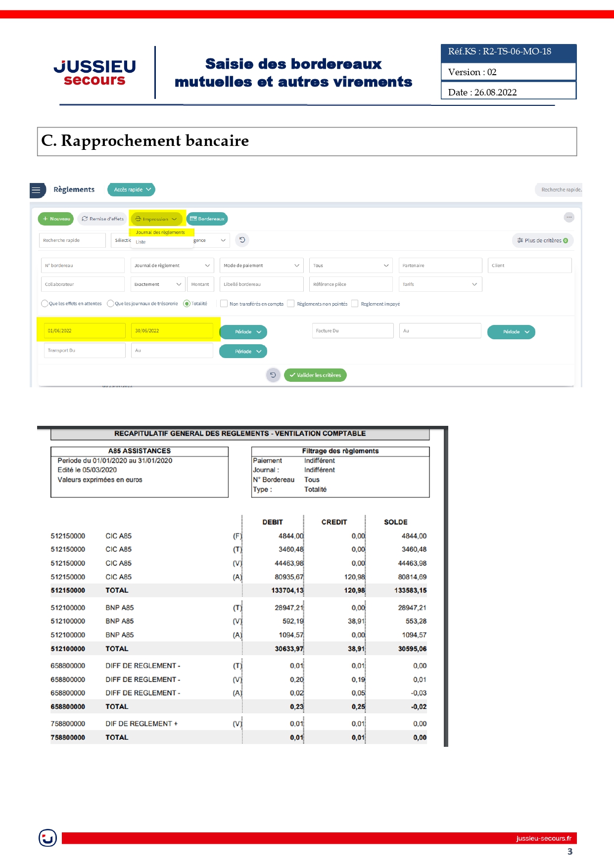
Task: Click the Libellé bordereau field
Action: 261,284
